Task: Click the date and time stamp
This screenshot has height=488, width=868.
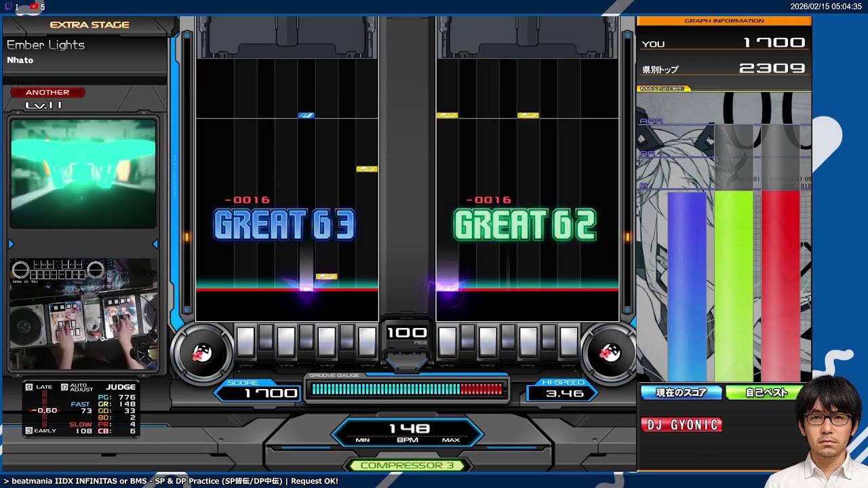Action: (826, 7)
